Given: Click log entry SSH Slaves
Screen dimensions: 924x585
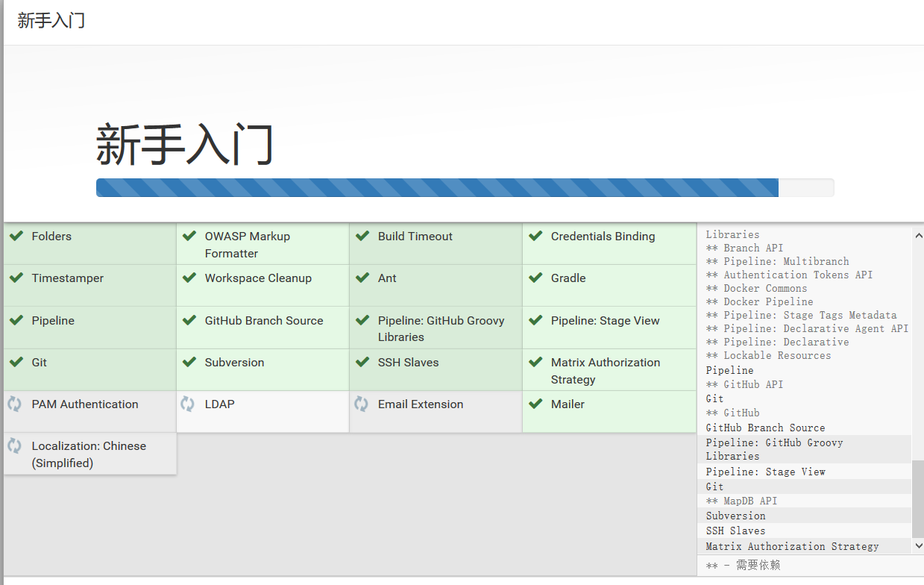Looking at the screenshot, I should (x=736, y=531).
